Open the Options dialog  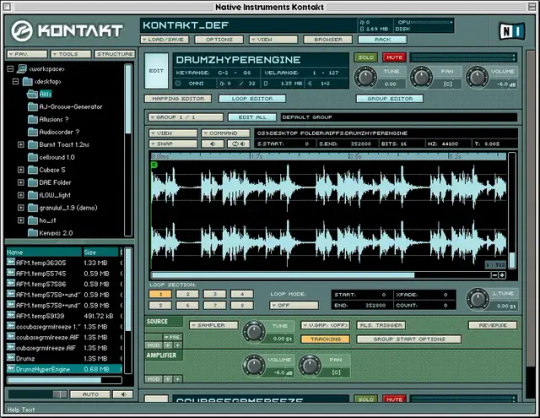point(219,40)
